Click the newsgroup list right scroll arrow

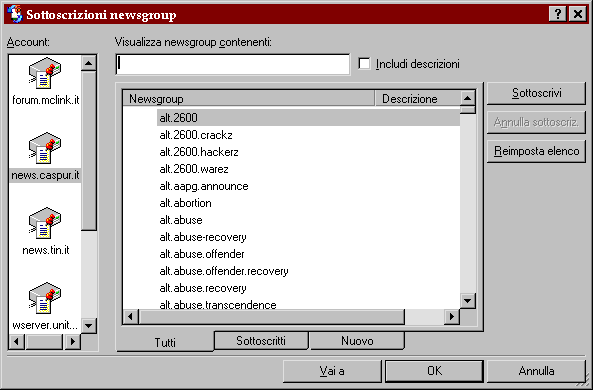click(452, 316)
